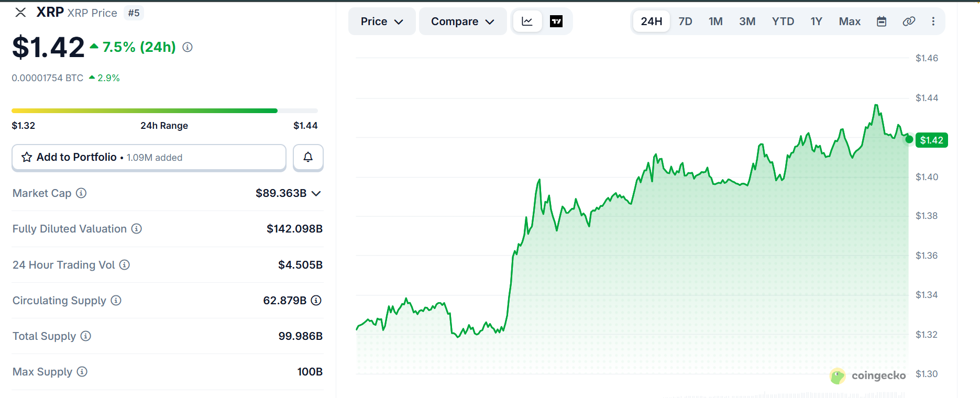Select the 1M time range tab

point(715,21)
